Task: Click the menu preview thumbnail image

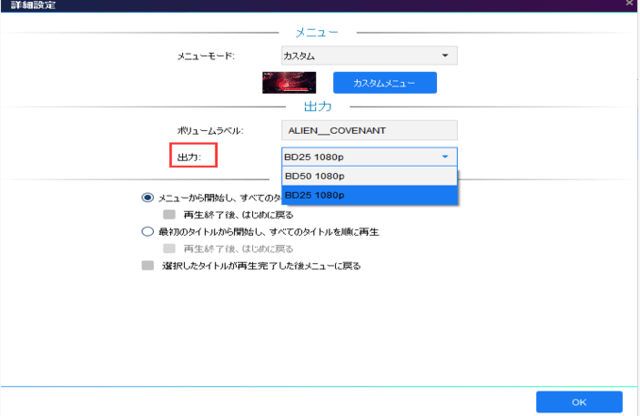Action: click(289, 82)
